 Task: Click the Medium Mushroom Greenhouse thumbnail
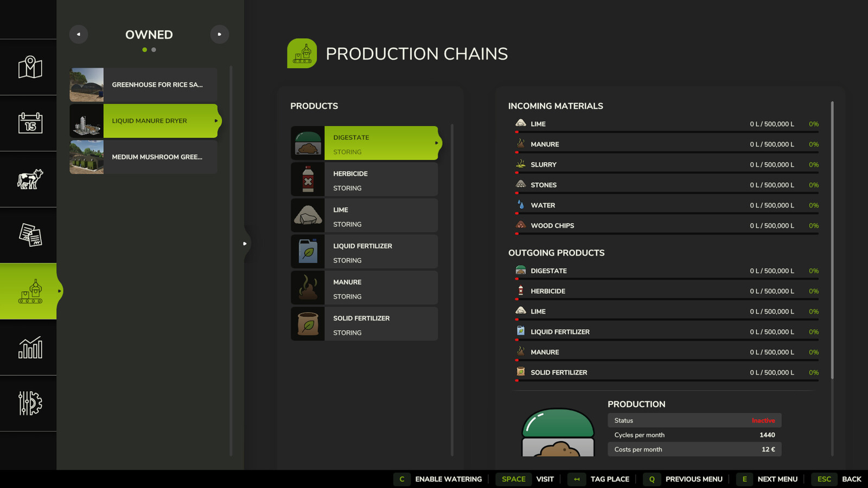tap(86, 157)
